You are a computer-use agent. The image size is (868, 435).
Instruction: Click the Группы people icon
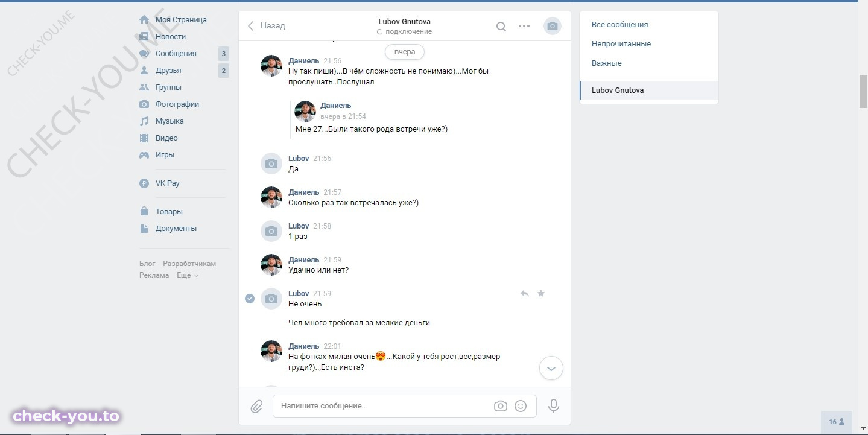(x=144, y=87)
